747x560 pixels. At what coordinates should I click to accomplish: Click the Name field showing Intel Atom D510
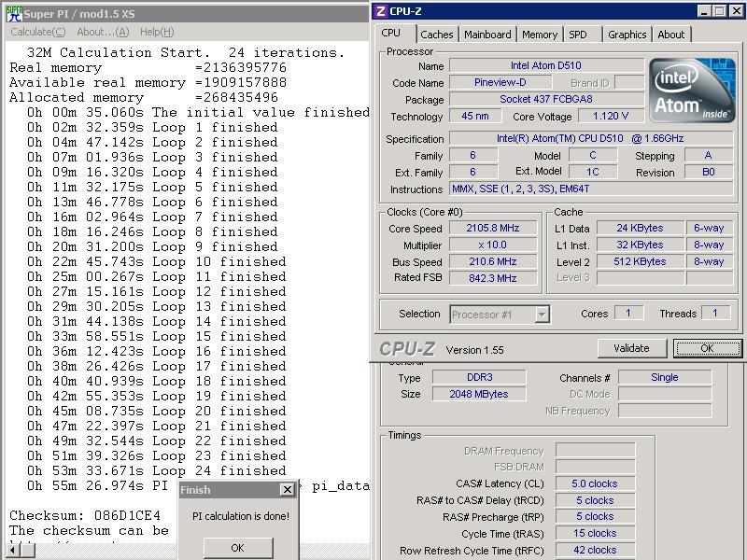point(546,65)
